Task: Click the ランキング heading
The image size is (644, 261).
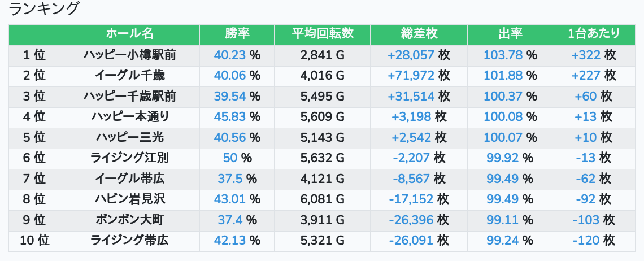Action: 44,10
